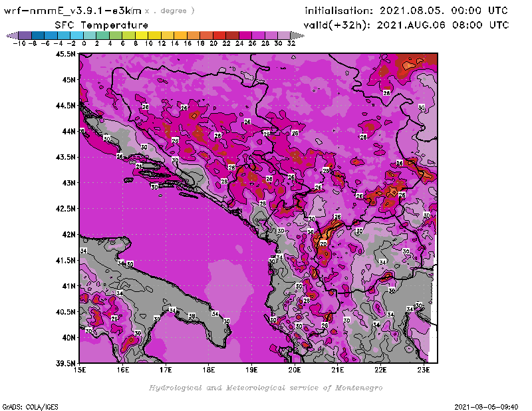532x411 pixels.
Task: Click the '43N' latitude label
Action: [x=68, y=183]
